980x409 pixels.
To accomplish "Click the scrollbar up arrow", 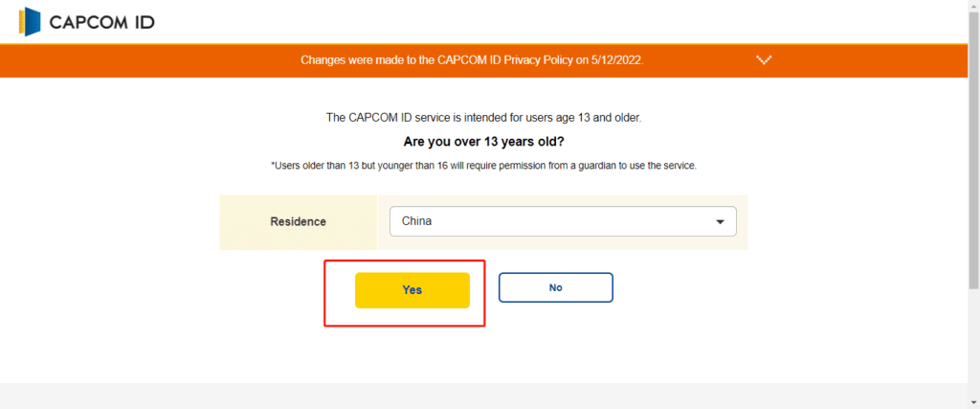I will coord(973,6).
